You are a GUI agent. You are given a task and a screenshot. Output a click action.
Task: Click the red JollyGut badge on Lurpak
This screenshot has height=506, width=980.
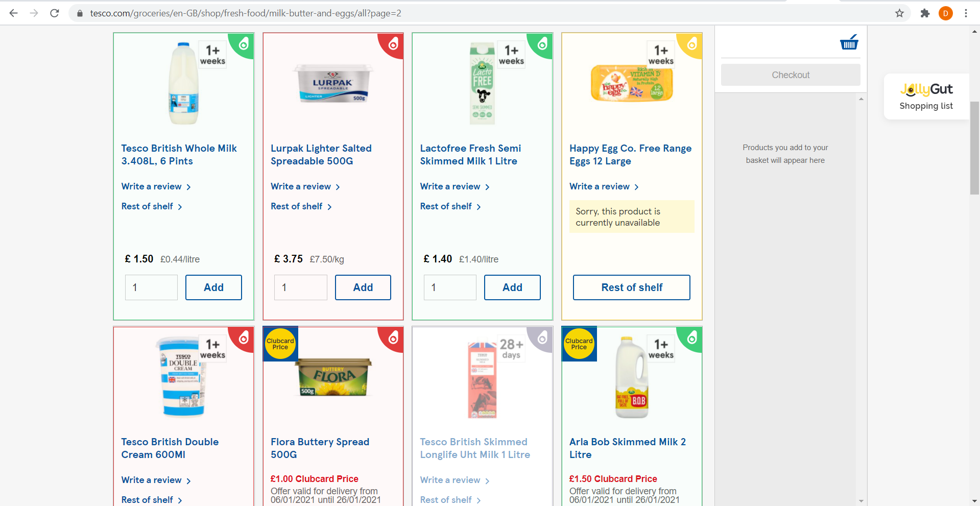(393, 44)
